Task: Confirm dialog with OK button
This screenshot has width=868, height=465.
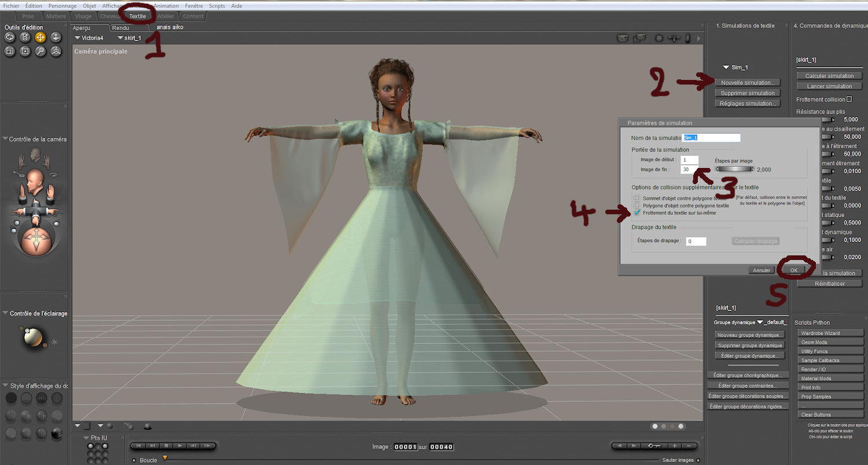Action: tap(793, 270)
